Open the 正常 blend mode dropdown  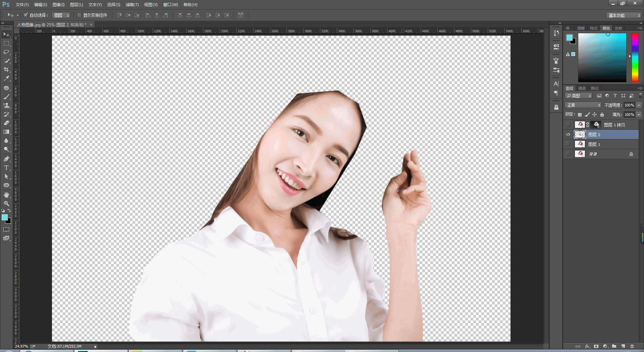[583, 105]
